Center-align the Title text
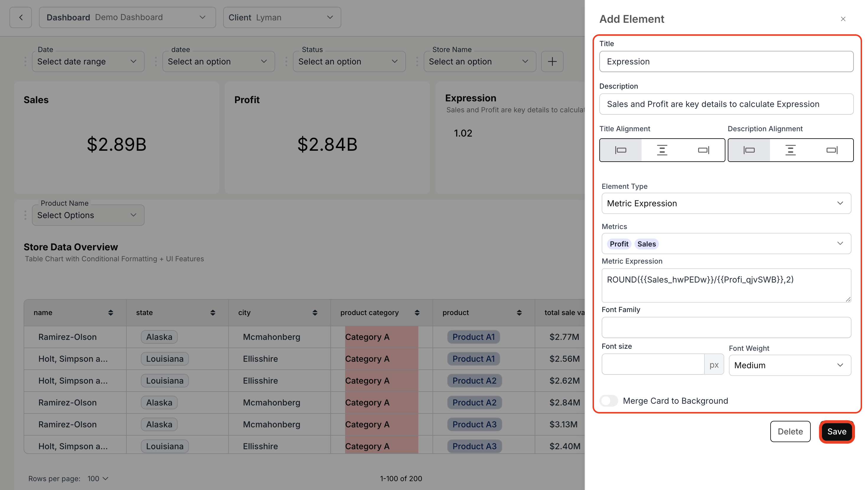 [x=661, y=150]
